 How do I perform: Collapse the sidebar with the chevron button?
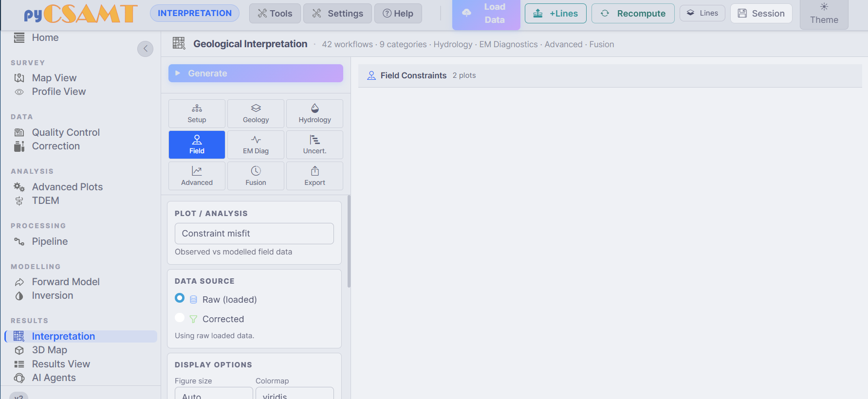(x=145, y=49)
